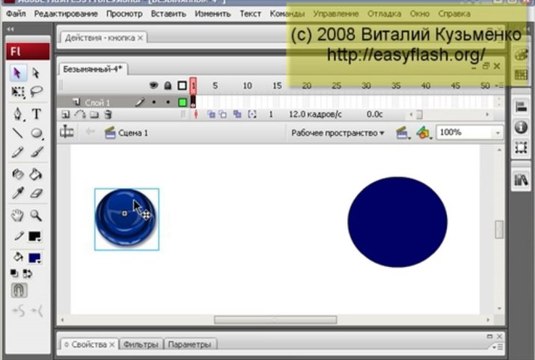535x360 pixels.
Task: Expand the 100% zoom dropdown arrow
Action: click(x=498, y=133)
